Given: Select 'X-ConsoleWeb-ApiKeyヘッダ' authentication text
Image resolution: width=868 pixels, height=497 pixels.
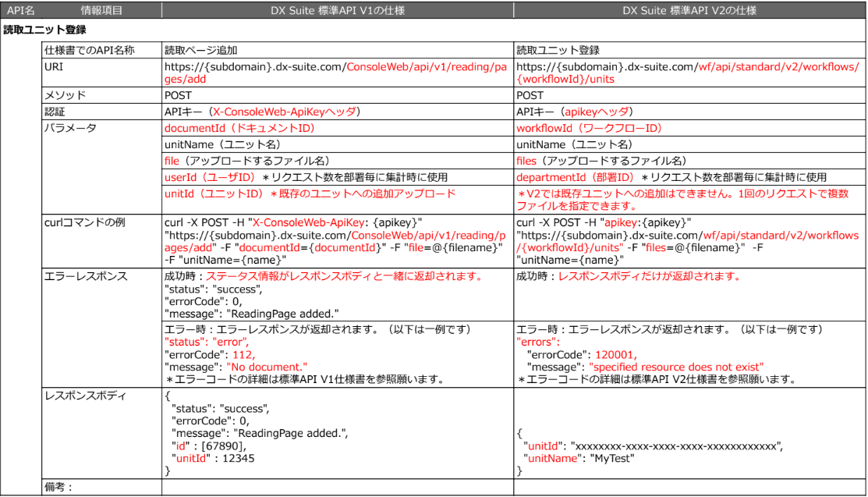Looking at the screenshot, I should click(x=285, y=112).
